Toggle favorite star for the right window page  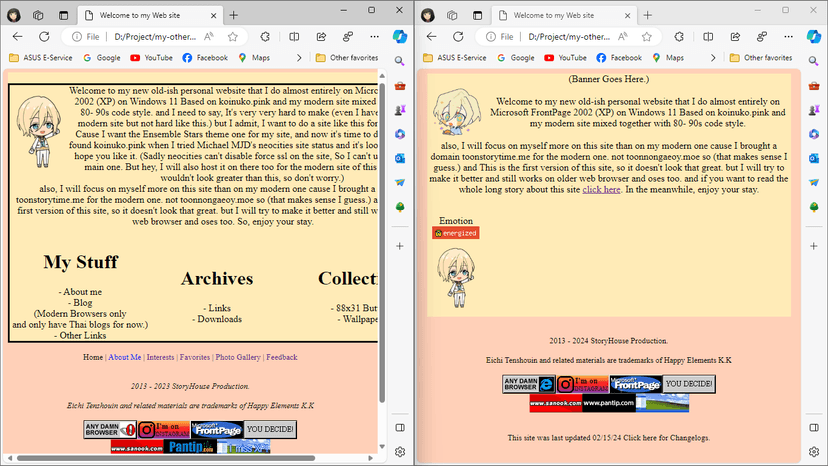647,36
